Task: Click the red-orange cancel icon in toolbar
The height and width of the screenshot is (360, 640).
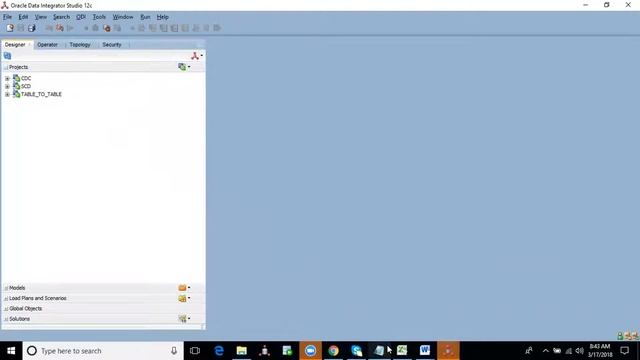Action: 107,28
